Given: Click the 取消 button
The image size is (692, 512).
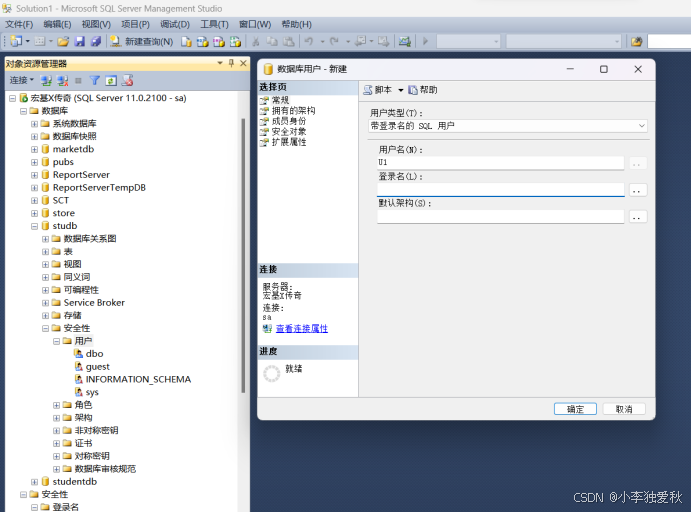Looking at the screenshot, I should point(624,409).
